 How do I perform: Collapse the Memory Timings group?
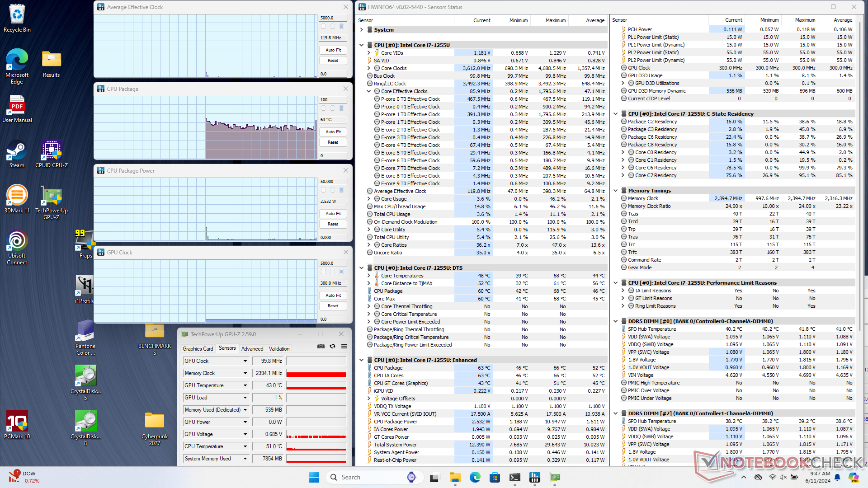point(616,191)
